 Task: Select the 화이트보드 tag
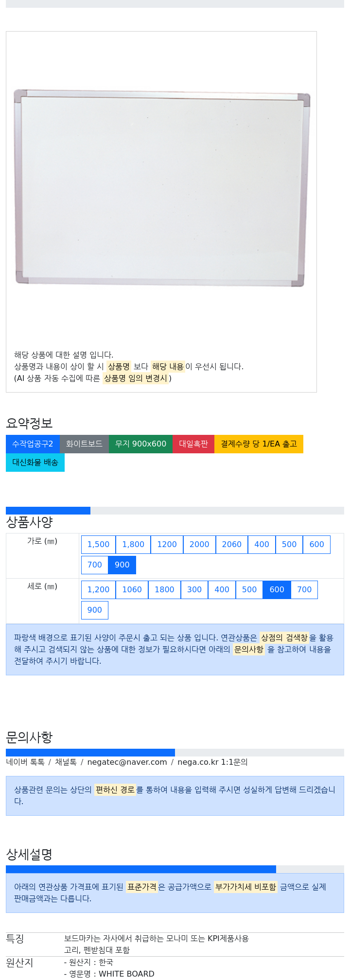84,444
